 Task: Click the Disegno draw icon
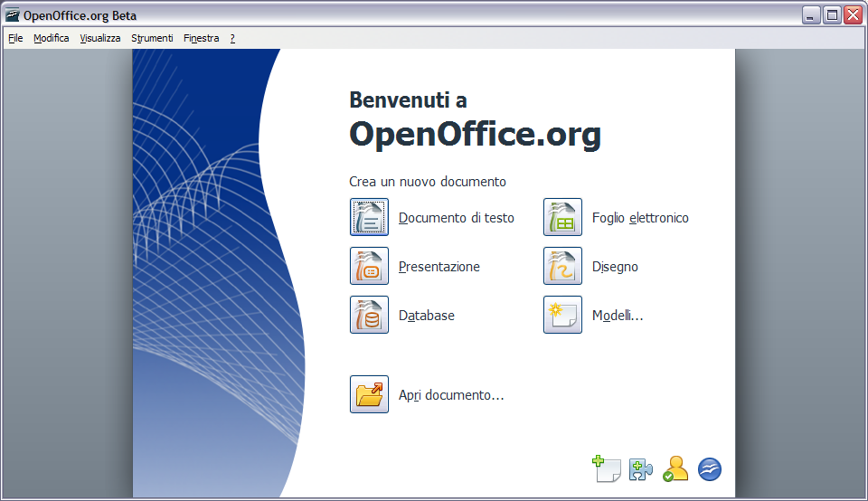(562, 266)
